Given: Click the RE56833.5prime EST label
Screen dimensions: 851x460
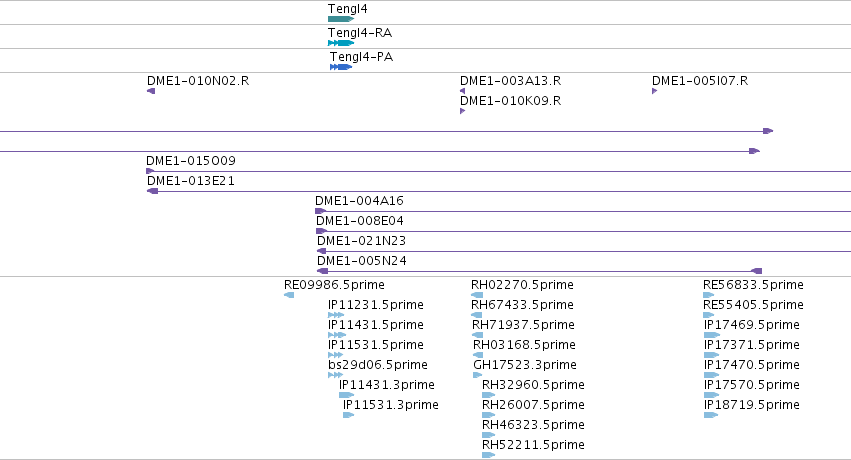Looking at the screenshot, I should click(x=753, y=285).
